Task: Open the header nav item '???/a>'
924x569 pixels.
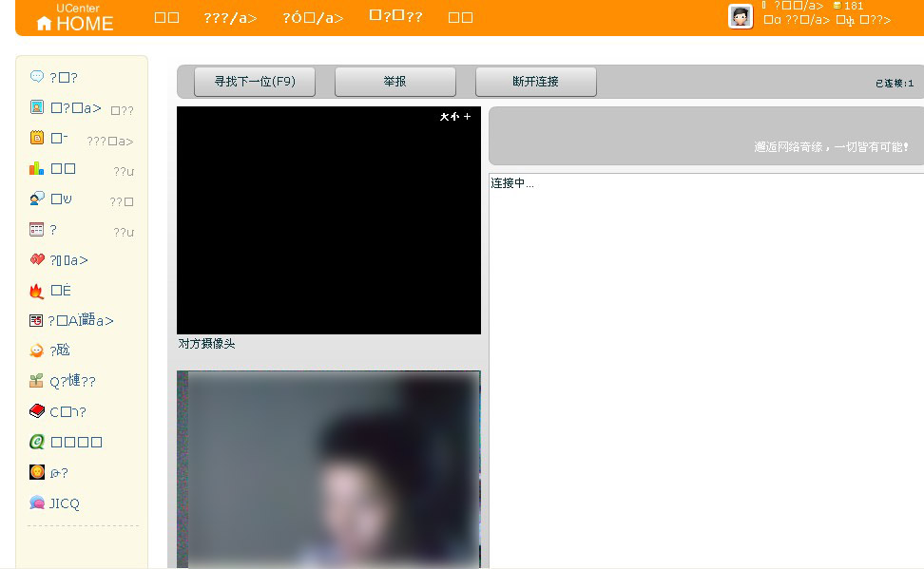Action: [230, 18]
